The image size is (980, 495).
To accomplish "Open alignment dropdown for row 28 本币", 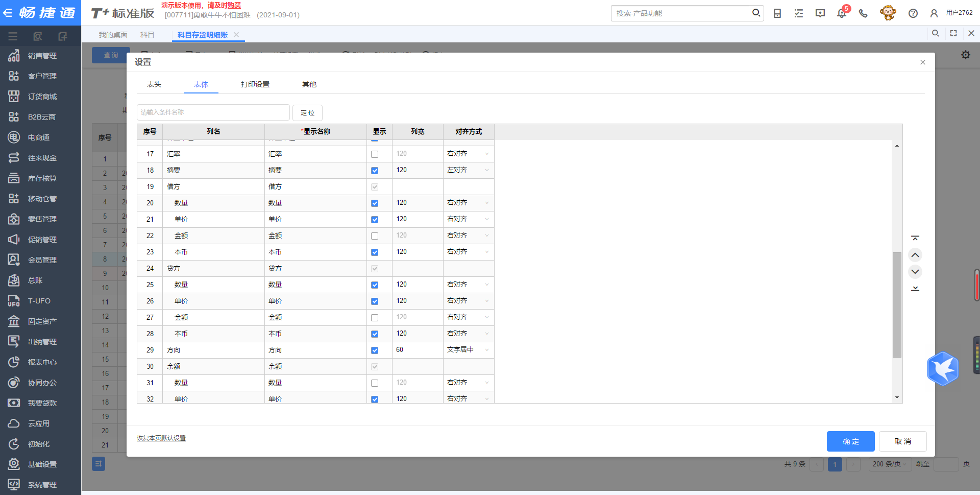I will click(468, 334).
